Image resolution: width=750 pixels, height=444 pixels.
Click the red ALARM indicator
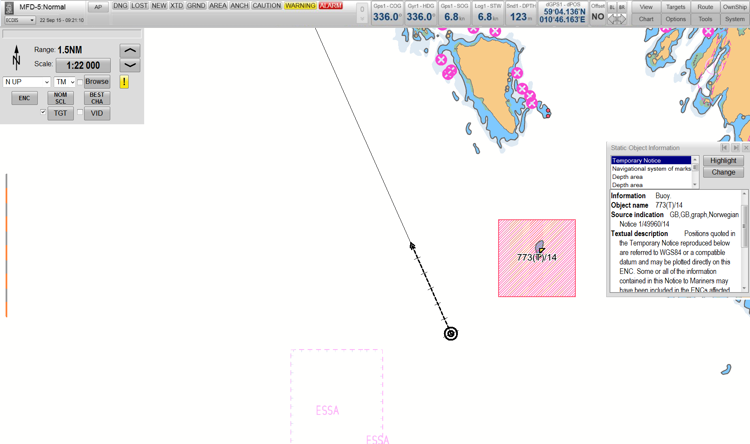[x=330, y=6]
